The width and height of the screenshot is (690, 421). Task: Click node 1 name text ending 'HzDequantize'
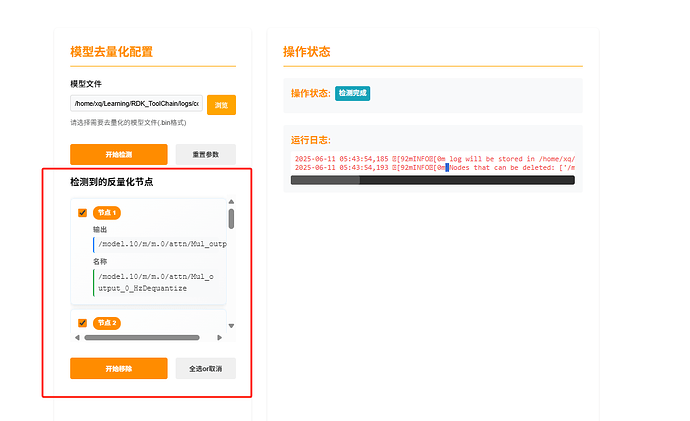click(156, 282)
